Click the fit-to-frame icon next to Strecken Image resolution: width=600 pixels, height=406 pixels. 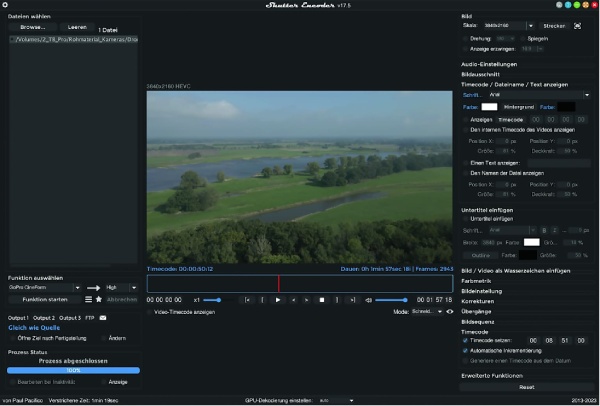577,26
